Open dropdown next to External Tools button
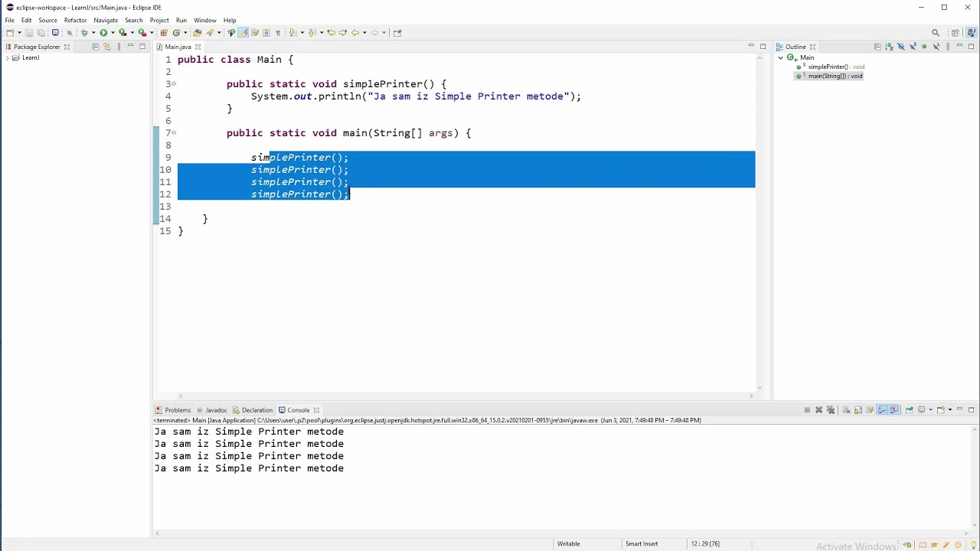980x551 pixels. click(x=151, y=33)
